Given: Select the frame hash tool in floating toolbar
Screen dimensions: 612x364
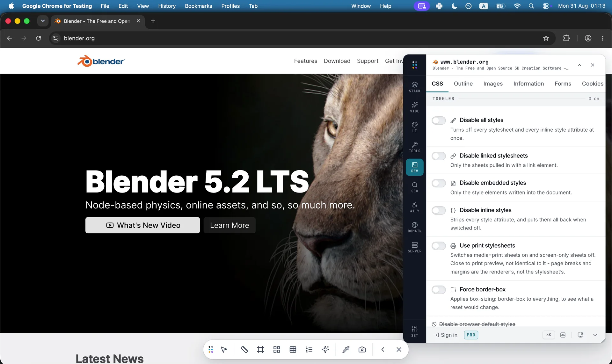Looking at the screenshot, I should click(260, 350).
